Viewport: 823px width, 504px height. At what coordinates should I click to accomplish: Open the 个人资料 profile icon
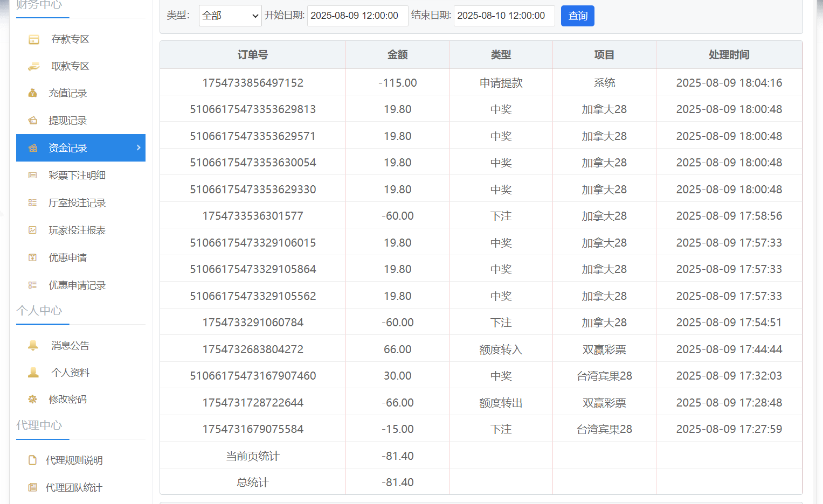click(x=32, y=372)
